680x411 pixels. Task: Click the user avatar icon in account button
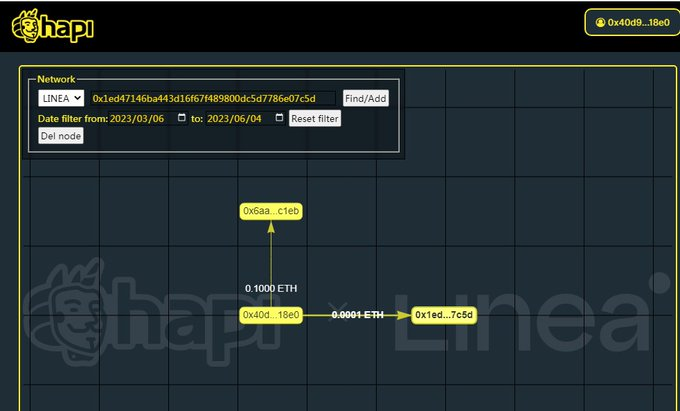(600, 23)
